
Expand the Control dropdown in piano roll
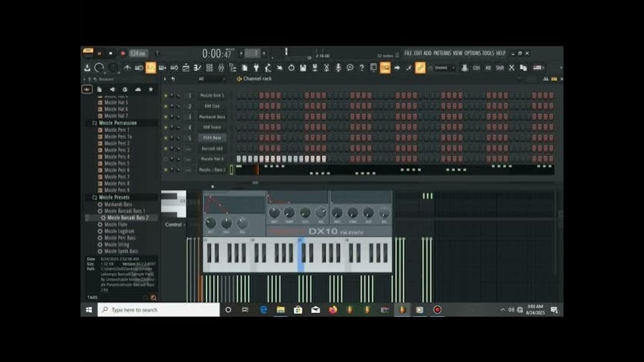pyautogui.click(x=175, y=224)
